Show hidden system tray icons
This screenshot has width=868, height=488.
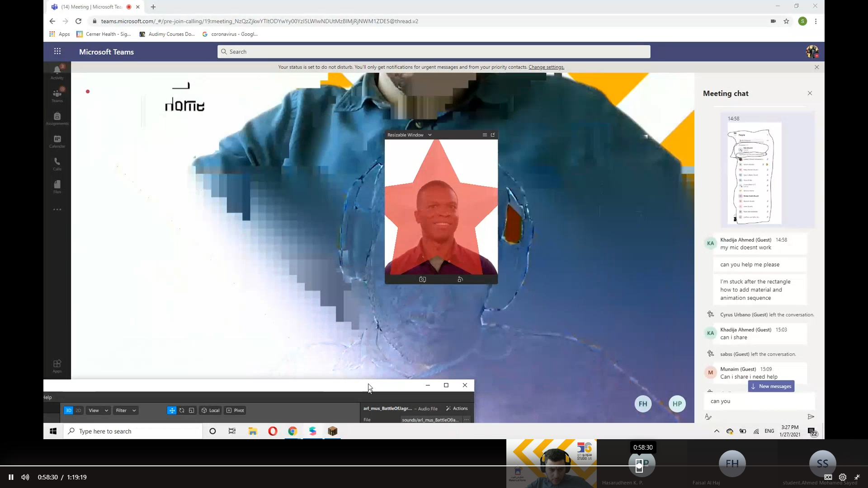point(717,431)
